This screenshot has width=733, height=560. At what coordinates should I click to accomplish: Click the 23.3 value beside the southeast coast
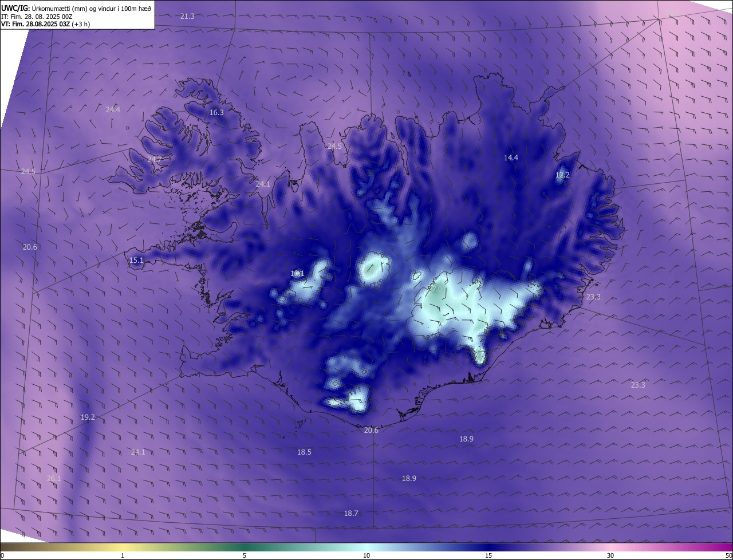click(x=593, y=297)
